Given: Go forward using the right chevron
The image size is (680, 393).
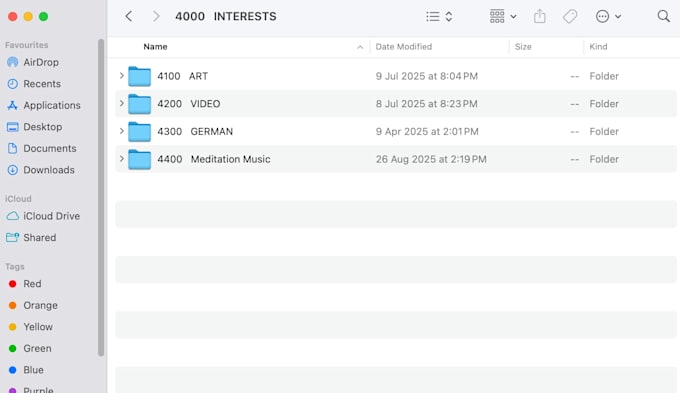Looking at the screenshot, I should [x=156, y=16].
